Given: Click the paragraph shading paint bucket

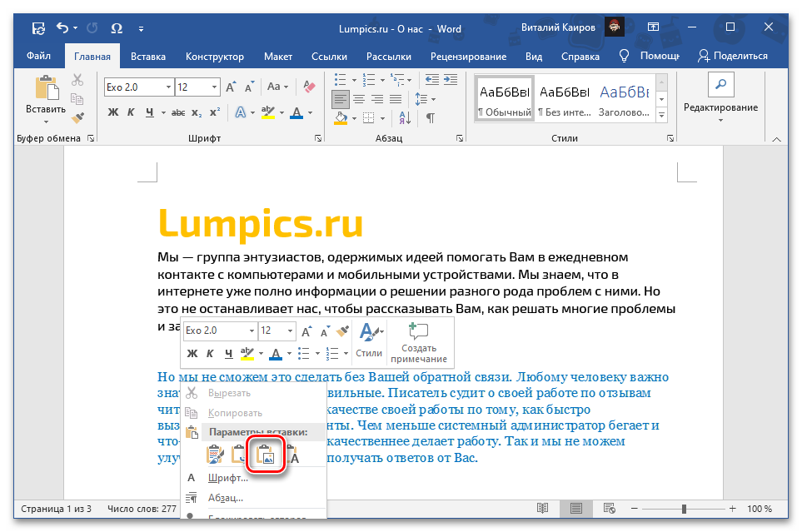Looking at the screenshot, I should click(x=341, y=119).
